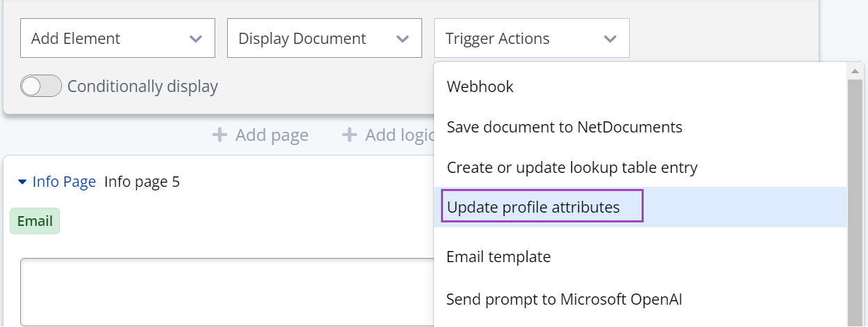Click inside the Email text field
This screenshot has height=327, width=868.
point(227,292)
